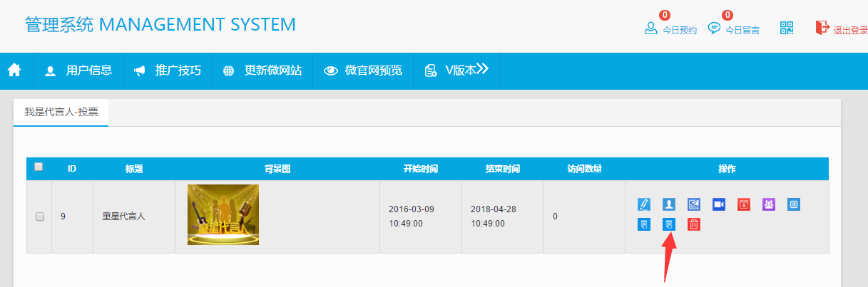
Task: Click the purple group users icon
Action: coord(769,204)
